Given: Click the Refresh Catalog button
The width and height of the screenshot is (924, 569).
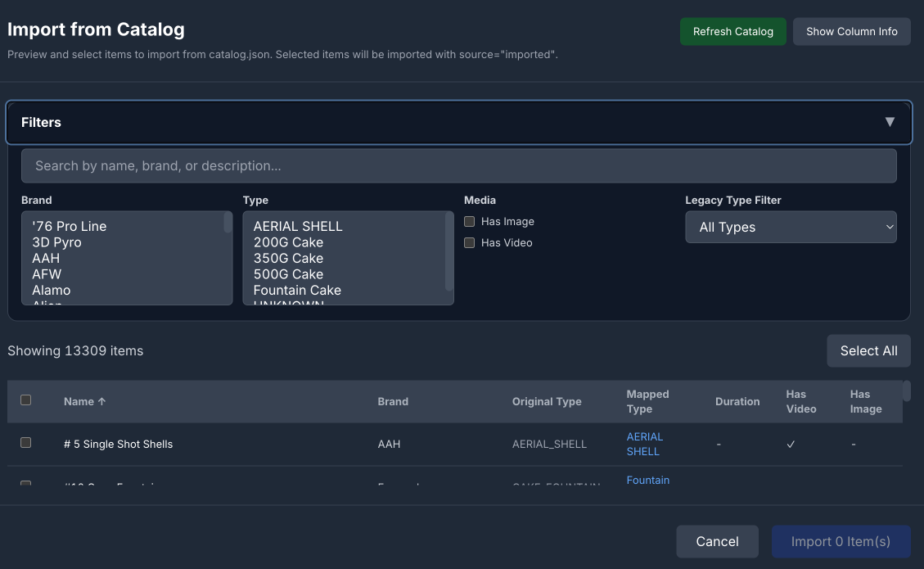Looking at the screenshot, I should [x=732, y=31].
